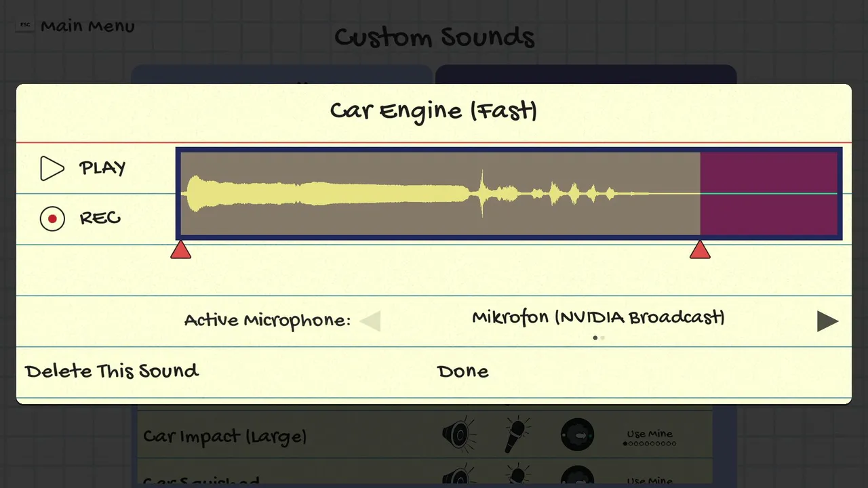Image resolution: width=868 pixels, height=488 pixels.
Task: Click the speaker icon in Car Squished row
Action: pos(458,477)
